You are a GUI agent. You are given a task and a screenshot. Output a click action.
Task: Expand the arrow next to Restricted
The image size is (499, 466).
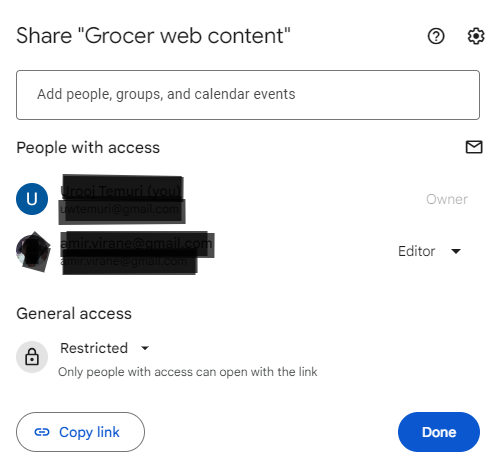(145, 348)
